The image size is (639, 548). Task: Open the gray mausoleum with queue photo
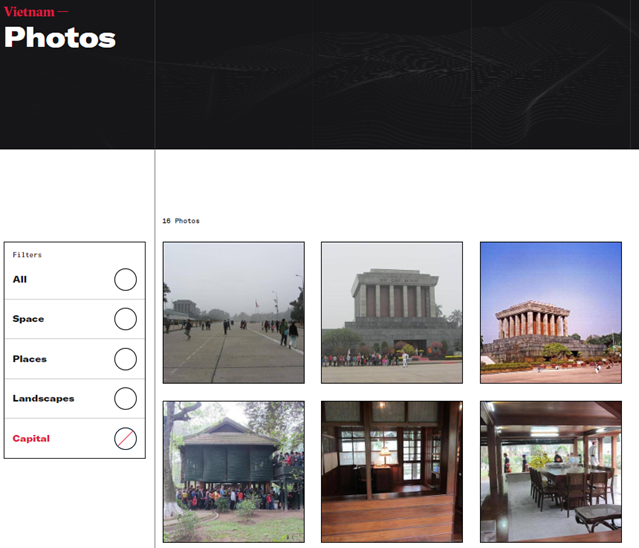click(x=392, y=313)
